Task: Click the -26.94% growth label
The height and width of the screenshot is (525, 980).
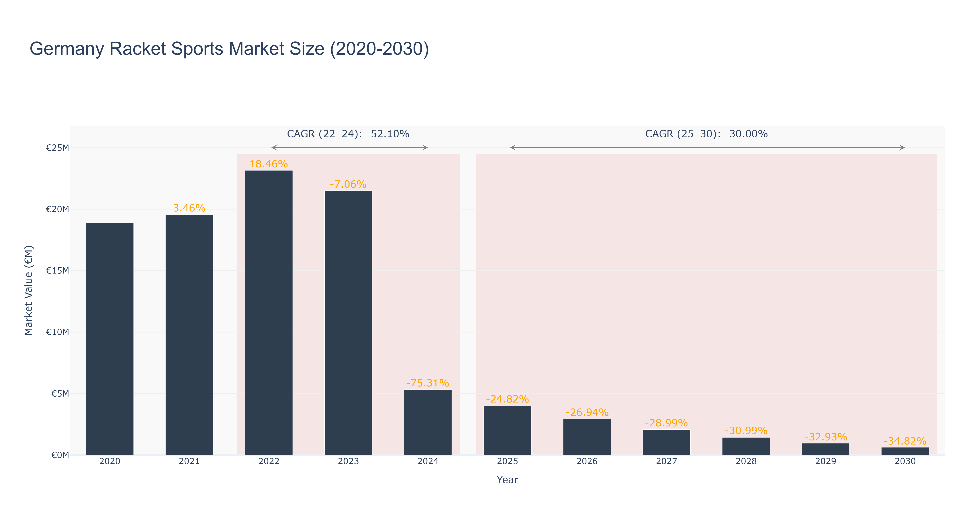Action: [x=587, y=412]
